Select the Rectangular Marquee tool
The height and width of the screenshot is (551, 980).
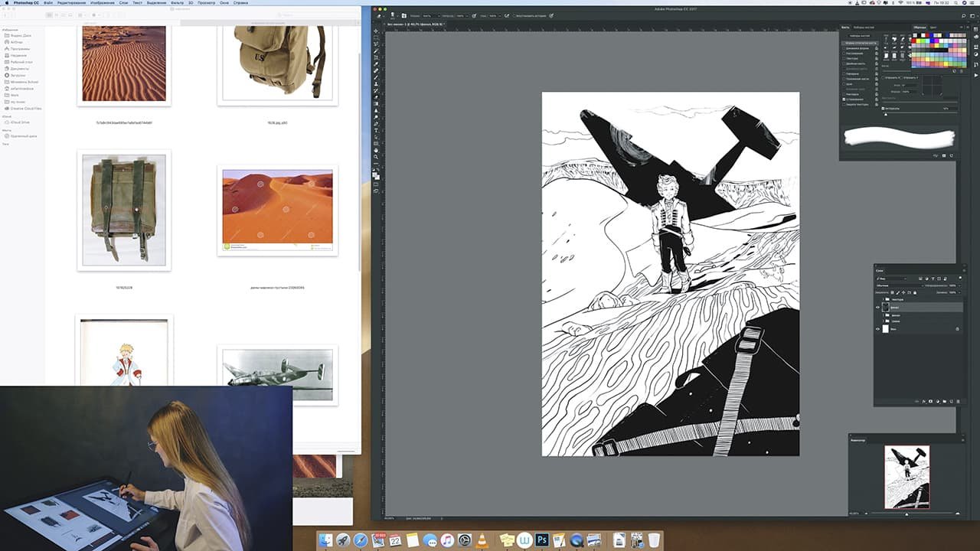[376, 37]
